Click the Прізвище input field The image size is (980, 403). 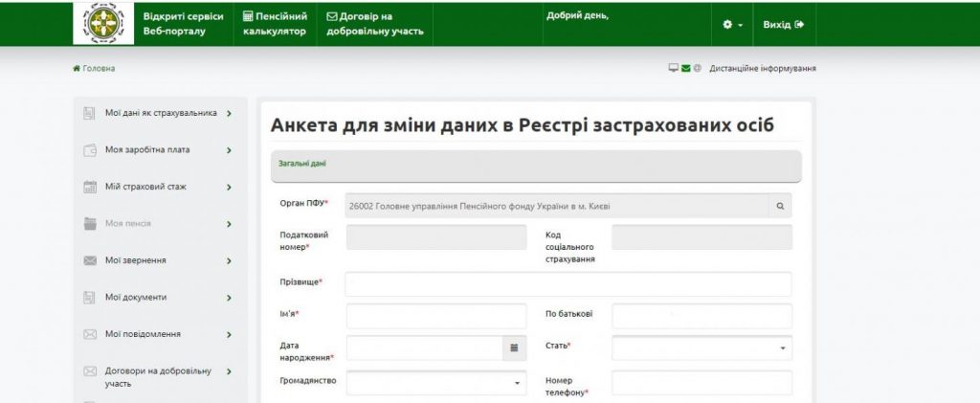click(568, 284)
